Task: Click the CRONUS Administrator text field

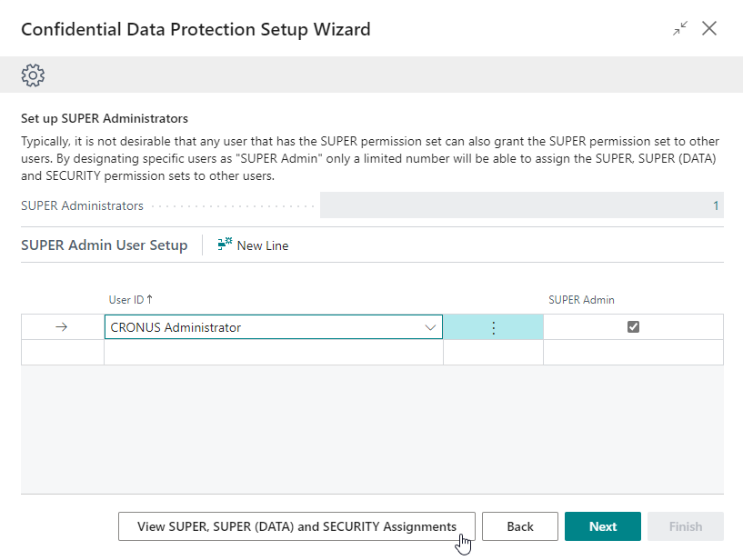Action: [x=264, y=327]
